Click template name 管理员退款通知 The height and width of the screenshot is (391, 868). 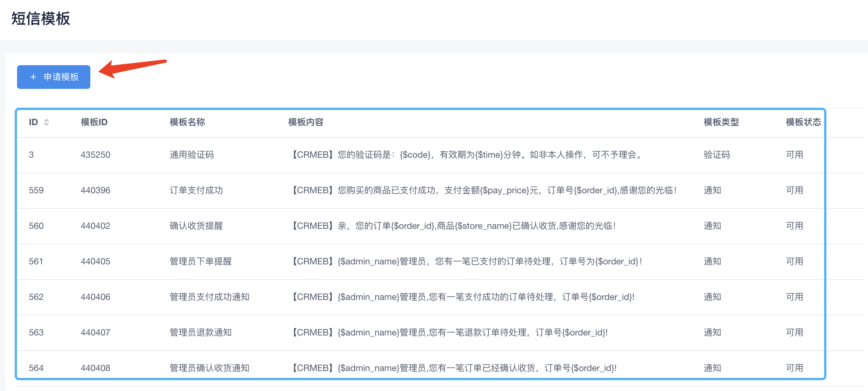201,332
